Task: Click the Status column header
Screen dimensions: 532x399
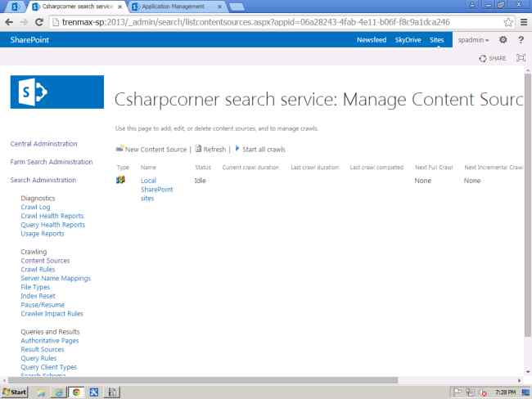Action: click(x=203, y=167)
